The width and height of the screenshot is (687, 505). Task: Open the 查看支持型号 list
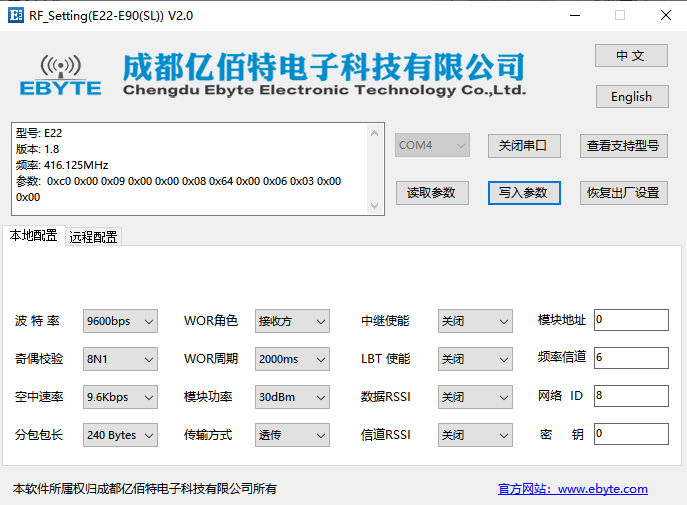click(x=623, y=145)
